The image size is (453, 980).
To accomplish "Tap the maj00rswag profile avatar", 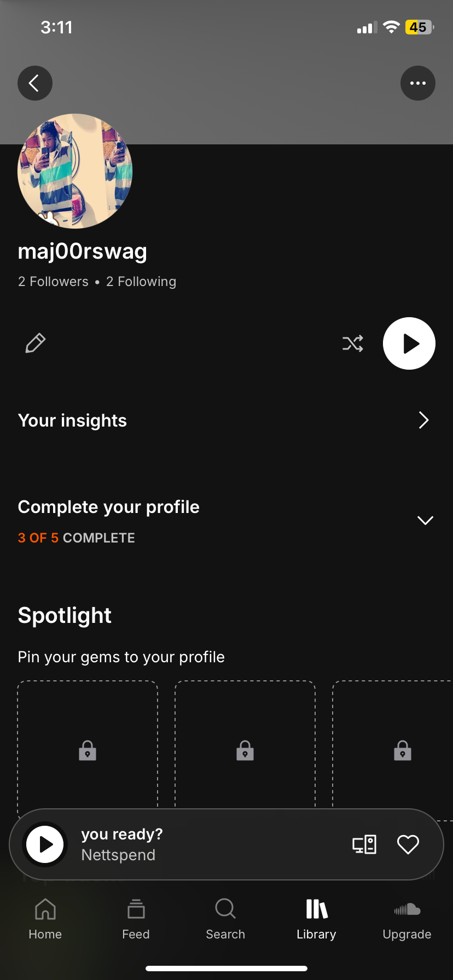I will tap(75, 171).
